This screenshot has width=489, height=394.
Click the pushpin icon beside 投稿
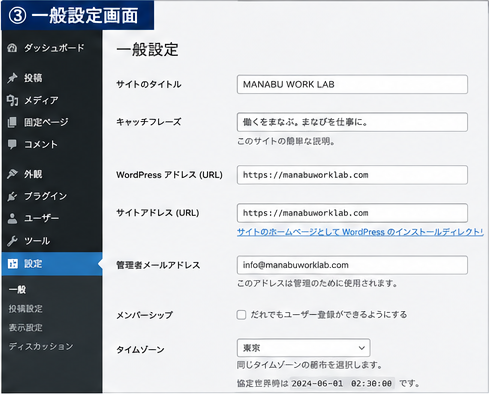point(12,78)
